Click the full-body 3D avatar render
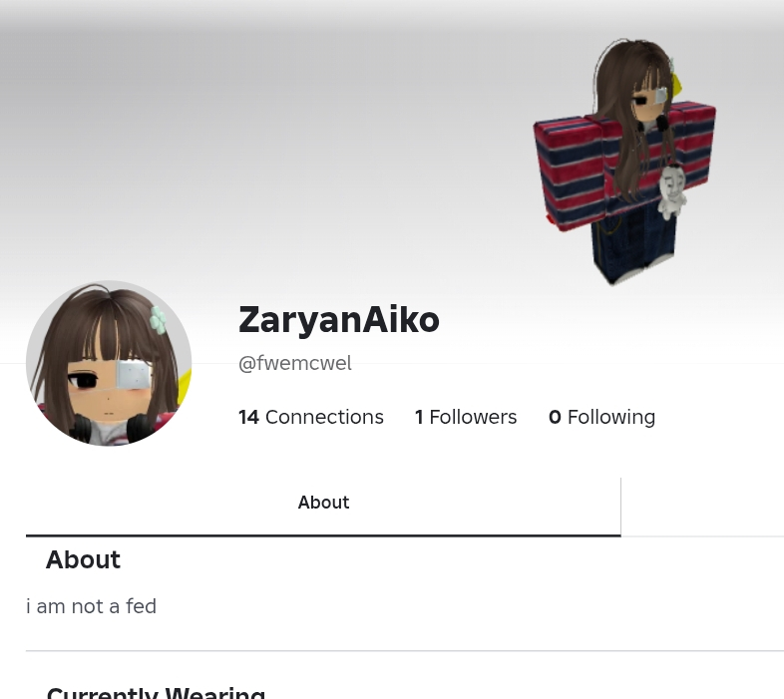 (624, 162)
